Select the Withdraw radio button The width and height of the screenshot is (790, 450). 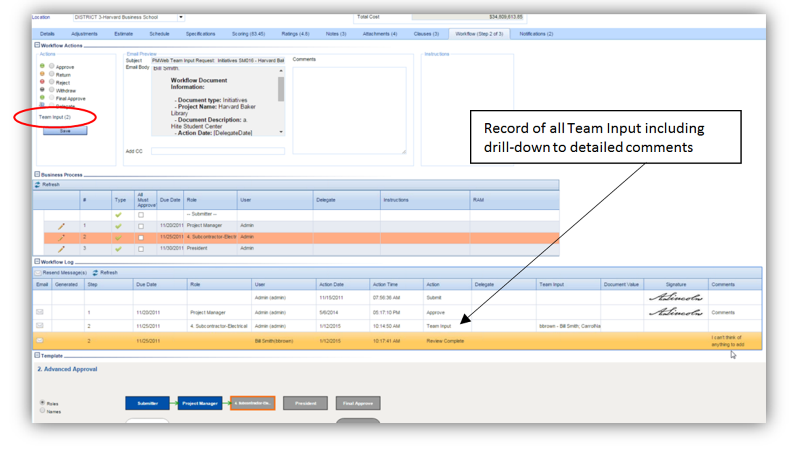(x=51, y=90)
